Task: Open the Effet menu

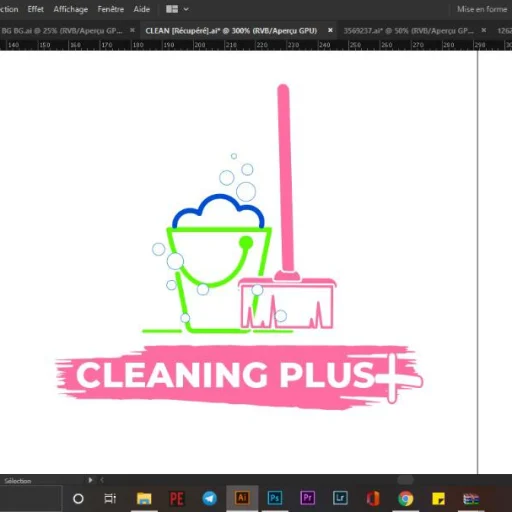Action: point(35,9)
